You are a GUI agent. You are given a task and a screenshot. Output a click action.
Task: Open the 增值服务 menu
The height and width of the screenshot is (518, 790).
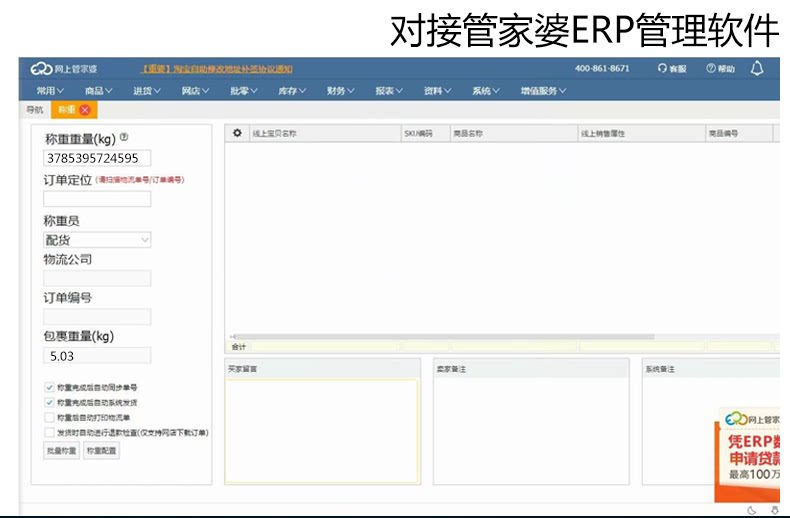[543, 91]
